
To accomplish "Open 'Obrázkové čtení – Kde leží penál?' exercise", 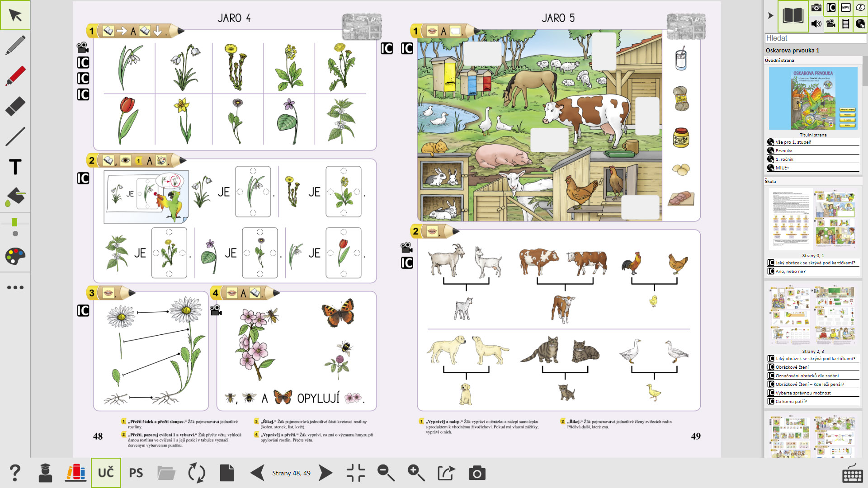I will click(x=813, y=384).
